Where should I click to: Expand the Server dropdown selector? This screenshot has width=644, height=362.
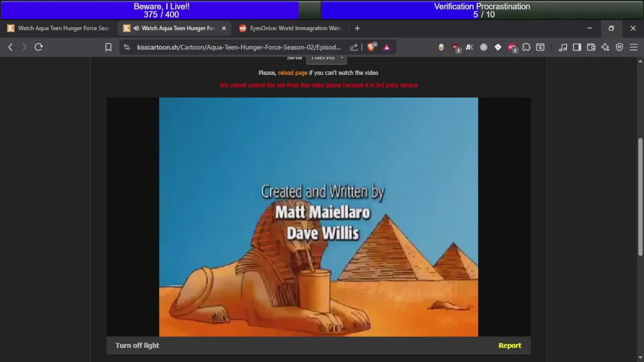click(x=326, y=58)
